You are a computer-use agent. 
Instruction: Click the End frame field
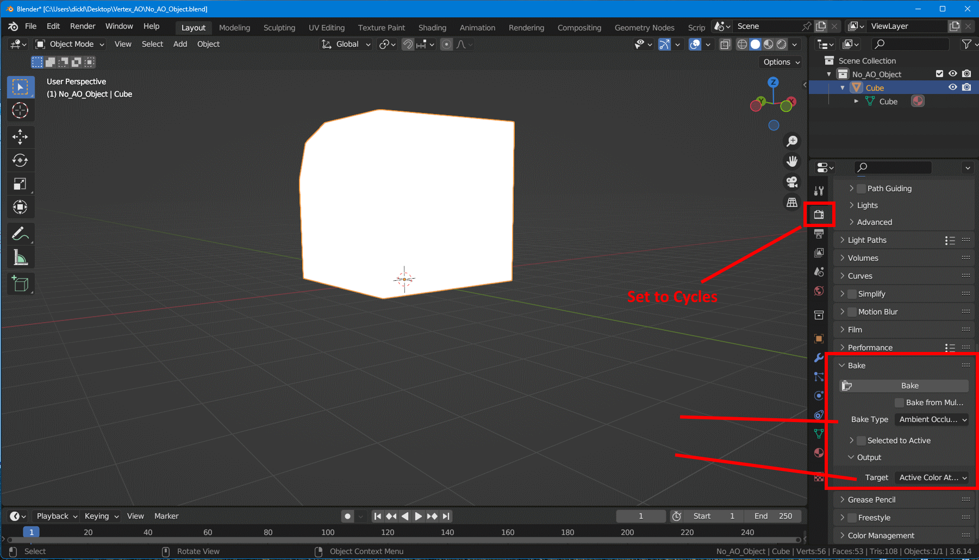(772, 516)
